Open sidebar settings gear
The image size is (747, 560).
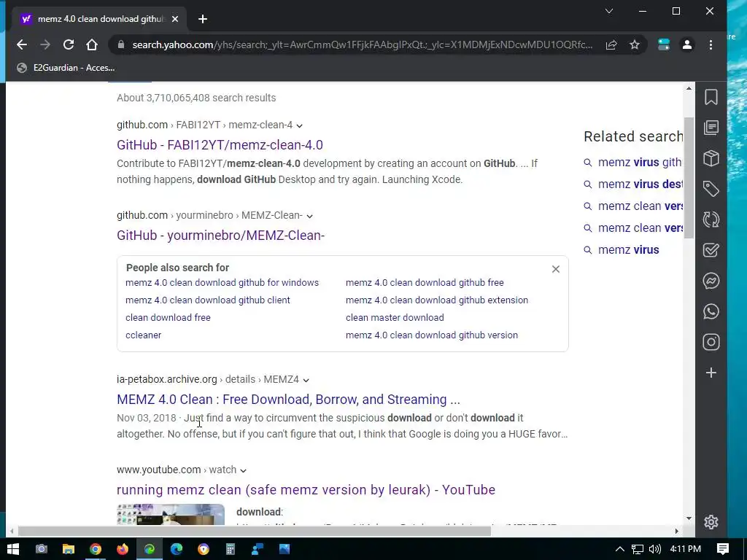pyautogui.click(x=711, y=522)
